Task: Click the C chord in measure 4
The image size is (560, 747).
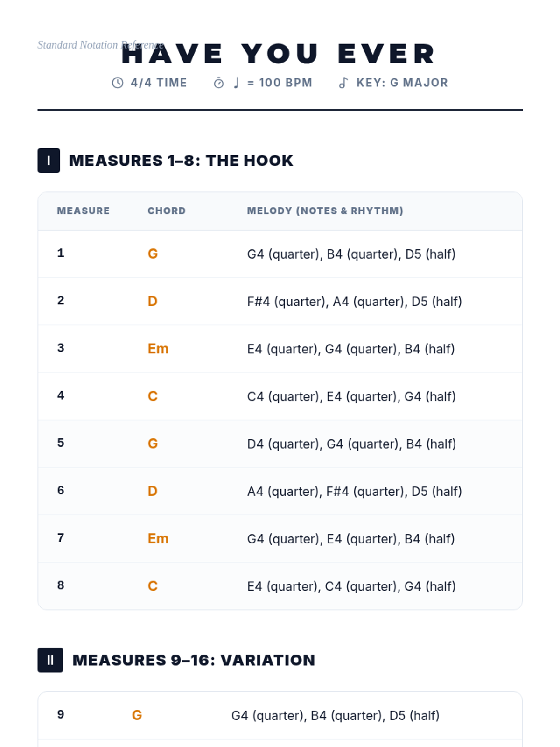Action: (153, 396)
